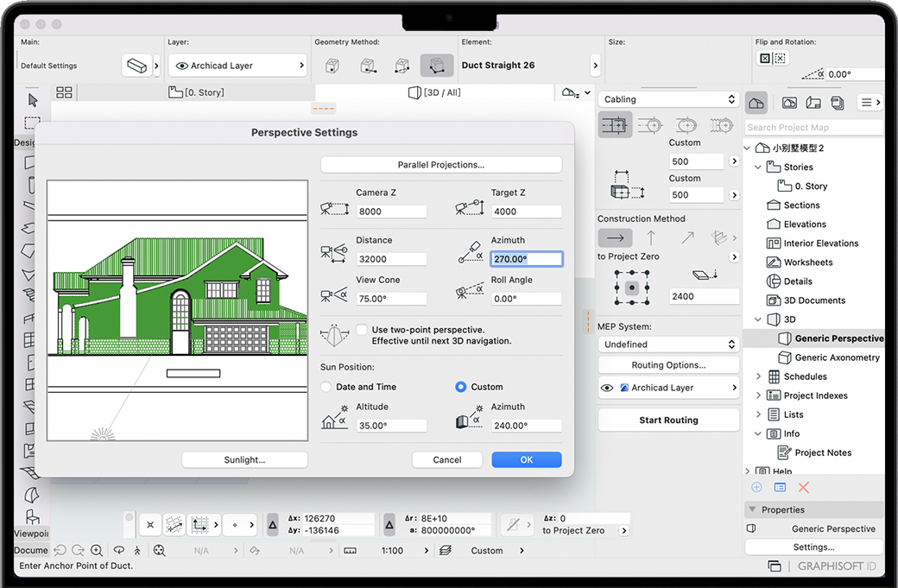Choose the highlighted fourth geometry method icon
The height and width of the screenshot is (588, 898).
pos(436,66)
